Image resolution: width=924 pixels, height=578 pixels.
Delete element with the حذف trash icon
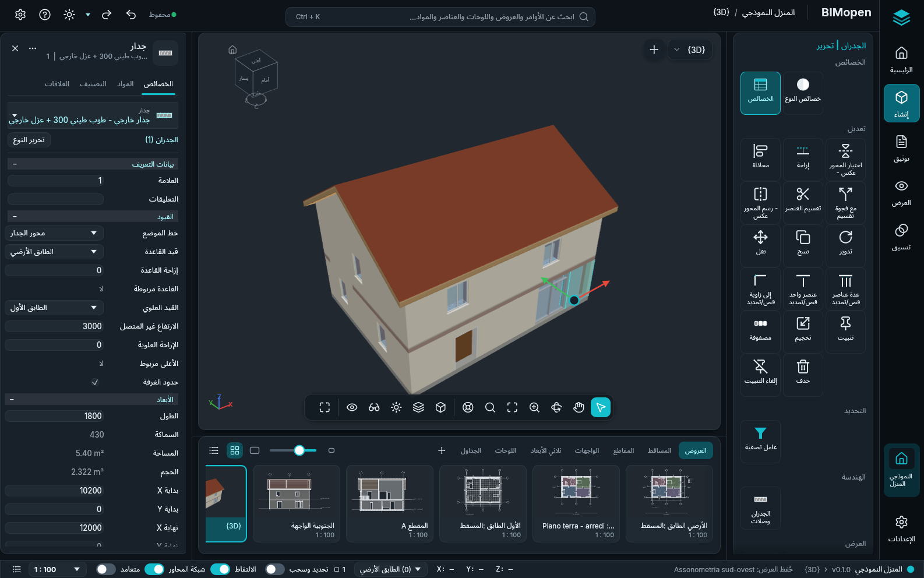[803, 375]
